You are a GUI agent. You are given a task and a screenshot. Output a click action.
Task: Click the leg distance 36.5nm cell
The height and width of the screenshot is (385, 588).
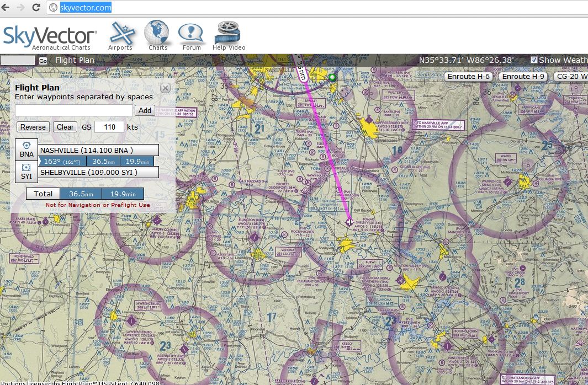pos(103,162)
